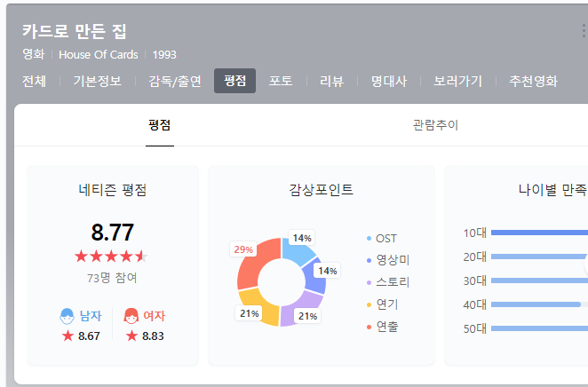Open the 추천영화 tab
Image resolution: width=588 pixels, height=387 pixels.
point(533,81)
